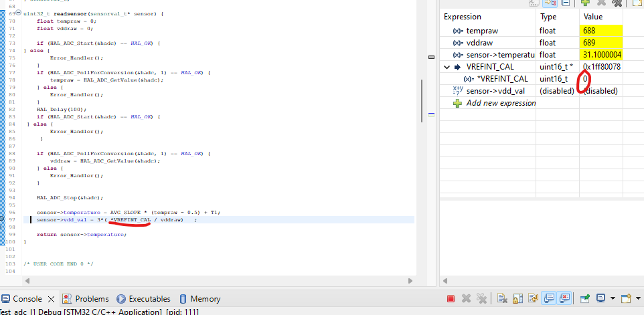Remove selected expression gray X icon
Screen dimensions: 644x315
601,3
